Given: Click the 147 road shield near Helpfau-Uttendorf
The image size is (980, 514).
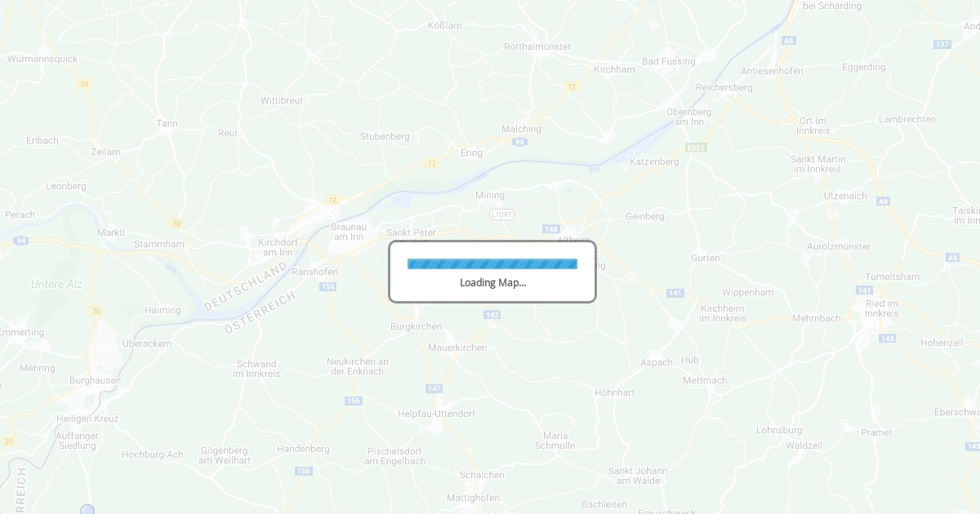Looking at the screenshot, I should [x=434, y=388].
